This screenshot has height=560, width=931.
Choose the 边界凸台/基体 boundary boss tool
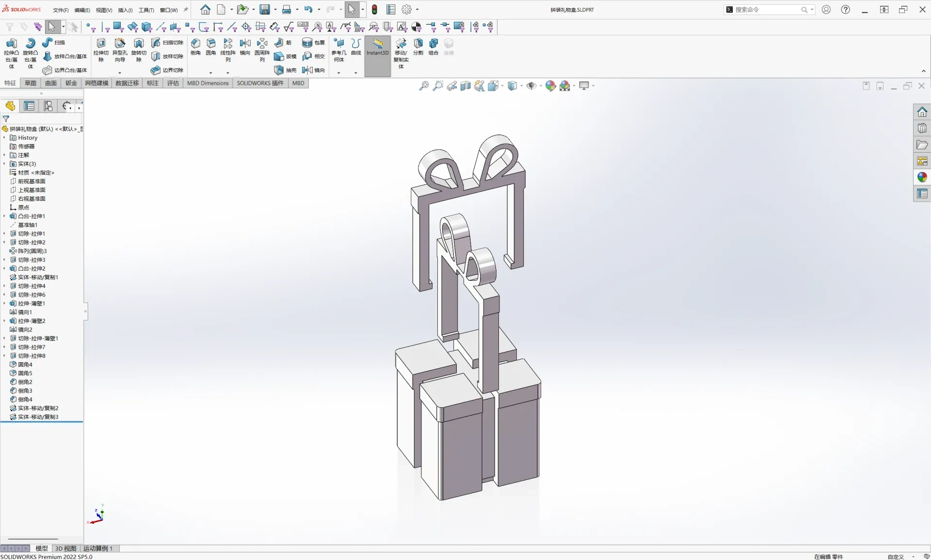tap(65, 70)
